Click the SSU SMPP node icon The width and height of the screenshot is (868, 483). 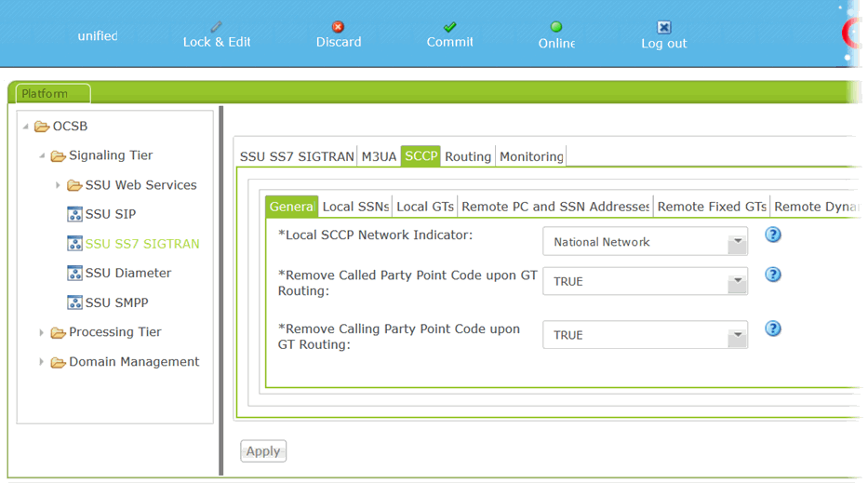coord(74,302)
